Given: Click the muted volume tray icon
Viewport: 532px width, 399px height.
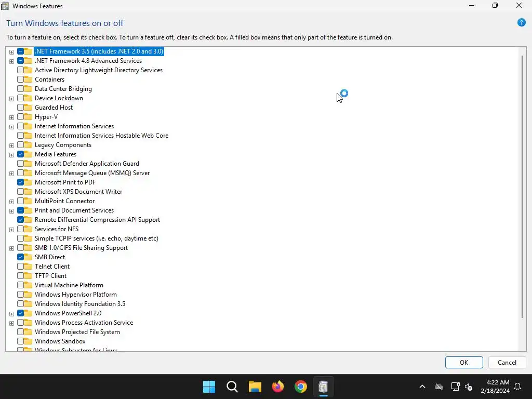Looking at the screenshot, I should coord(469,387).
